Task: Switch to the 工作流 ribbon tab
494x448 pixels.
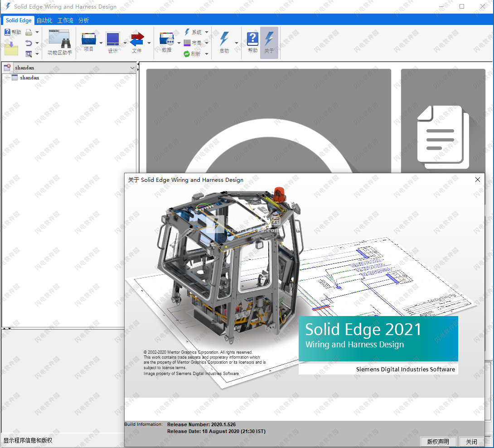Action: click(65, 20)
